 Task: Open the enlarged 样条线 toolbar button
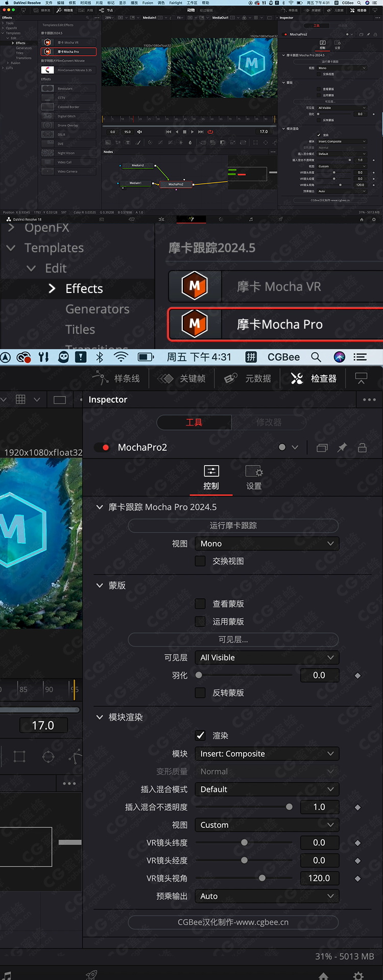(116, 378)
